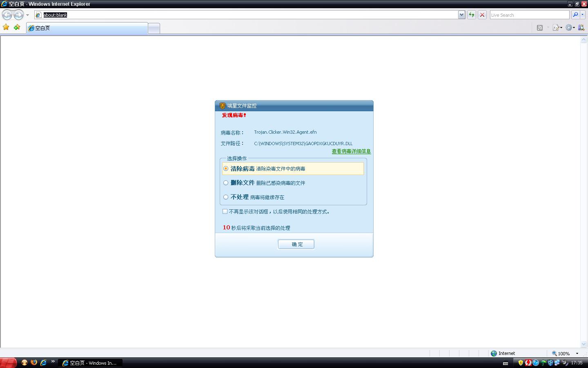This screenshot has height=368, width=588.
Task: Click the keyboard language bar icon
Action: 506,363
